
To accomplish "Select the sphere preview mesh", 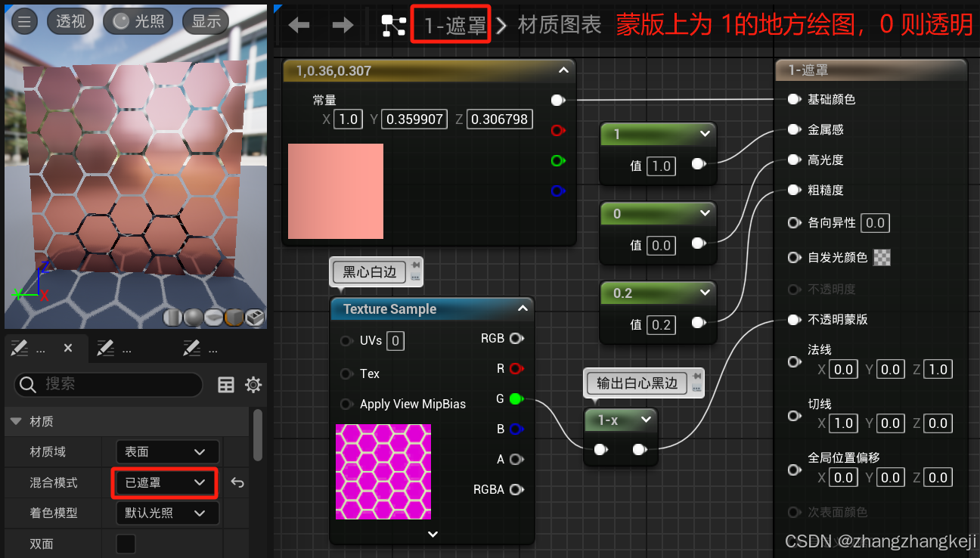I will pos(193,318).
